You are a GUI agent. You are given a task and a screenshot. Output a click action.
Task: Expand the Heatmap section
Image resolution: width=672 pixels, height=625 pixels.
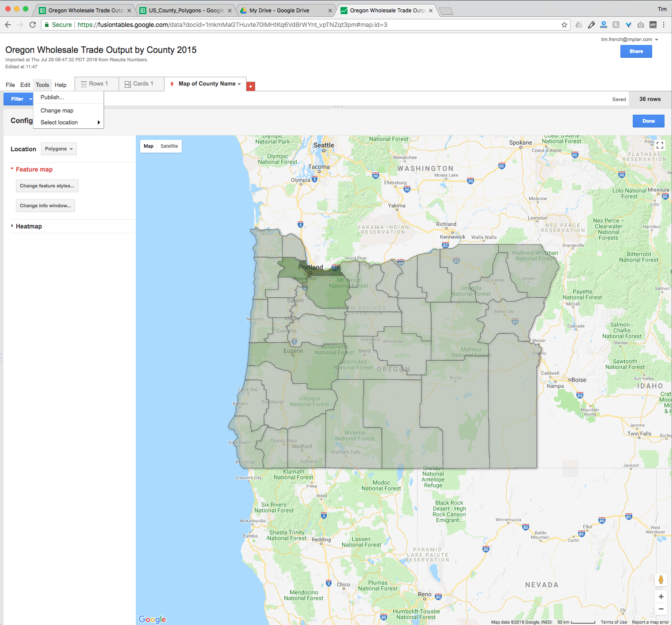tap(26, 226)
